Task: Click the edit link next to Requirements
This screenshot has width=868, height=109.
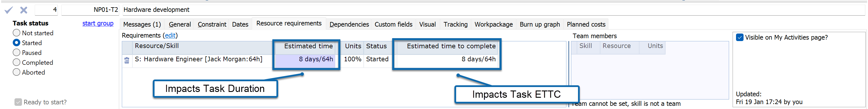Action: click(170, 35)
